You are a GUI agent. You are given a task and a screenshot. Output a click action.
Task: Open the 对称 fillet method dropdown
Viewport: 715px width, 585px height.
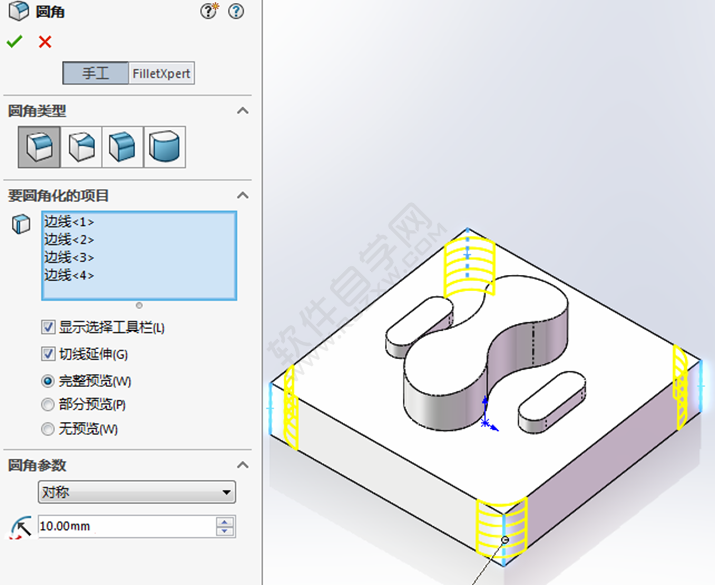tap(137, 492)
